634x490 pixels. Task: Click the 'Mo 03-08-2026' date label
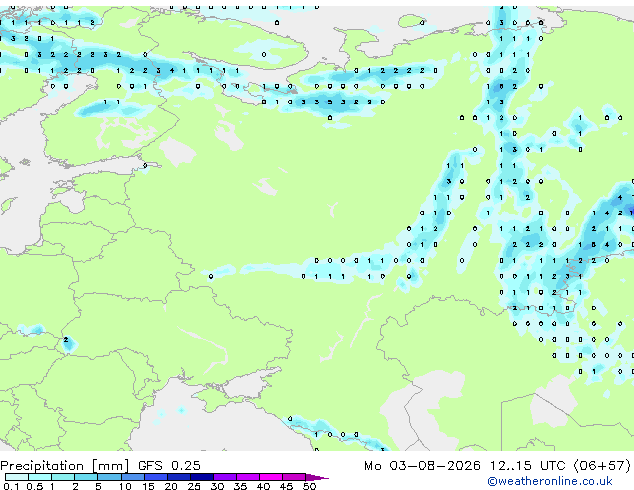[x=422, y=466]
